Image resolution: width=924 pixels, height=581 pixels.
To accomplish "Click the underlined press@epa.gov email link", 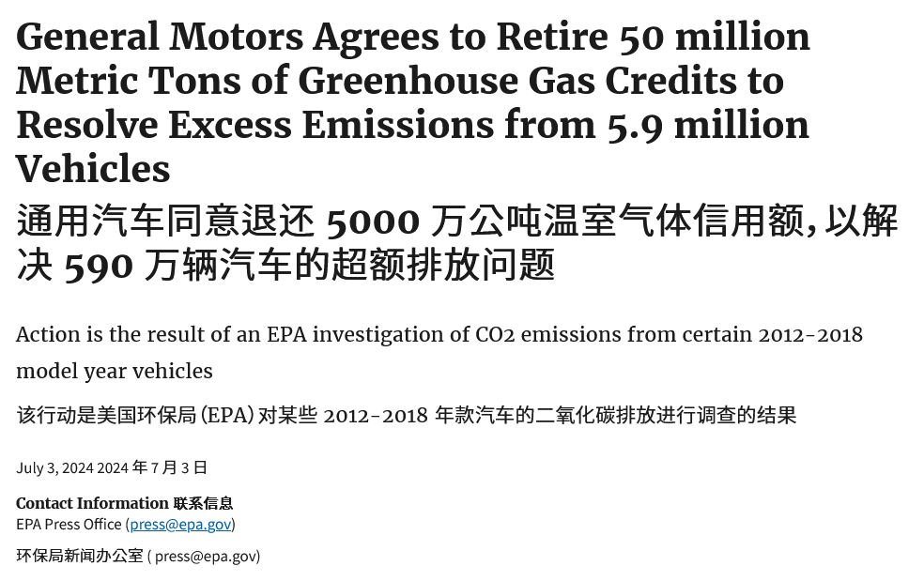I will click(180, 524).
